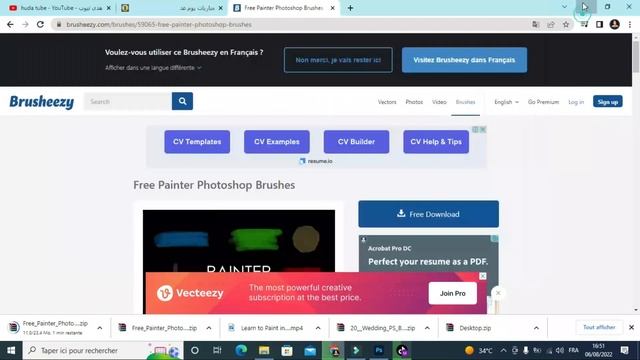Open new tab with plus button

point(350,8)
